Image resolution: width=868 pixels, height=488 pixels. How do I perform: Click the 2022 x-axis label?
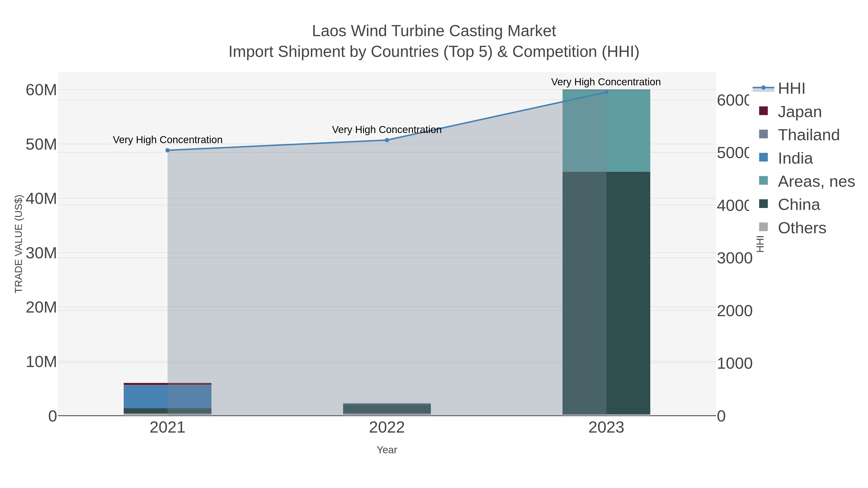387,428
